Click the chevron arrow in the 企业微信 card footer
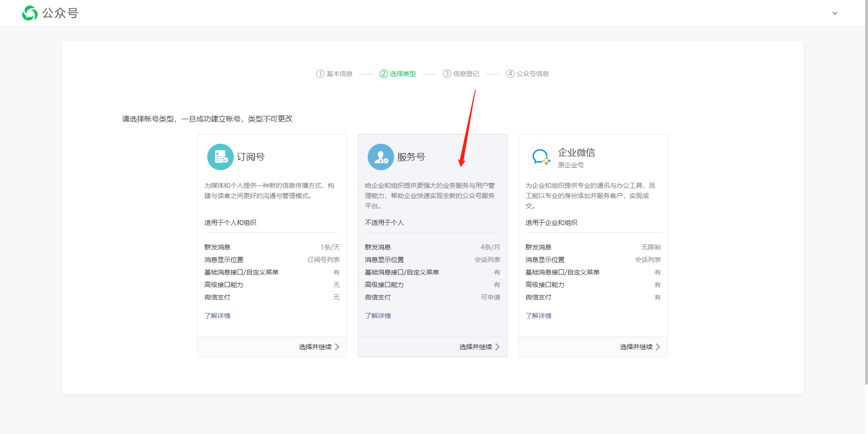This screenshot has height=434, width=868. pos(658,347)
